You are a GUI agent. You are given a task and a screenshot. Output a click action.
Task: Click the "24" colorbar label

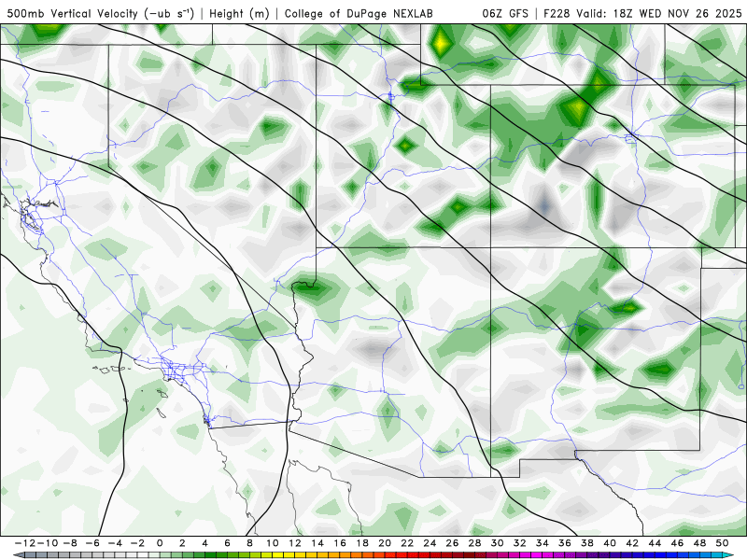[x=430, y=543]
